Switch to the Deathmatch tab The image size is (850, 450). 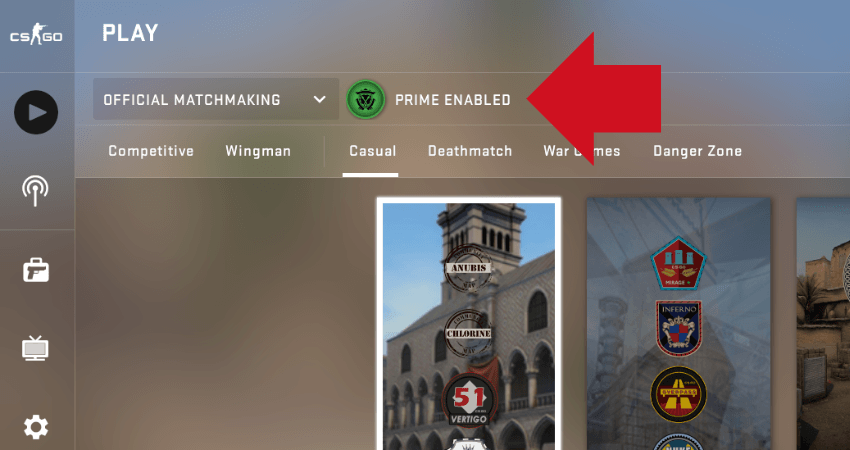click(x=470, y=151)
